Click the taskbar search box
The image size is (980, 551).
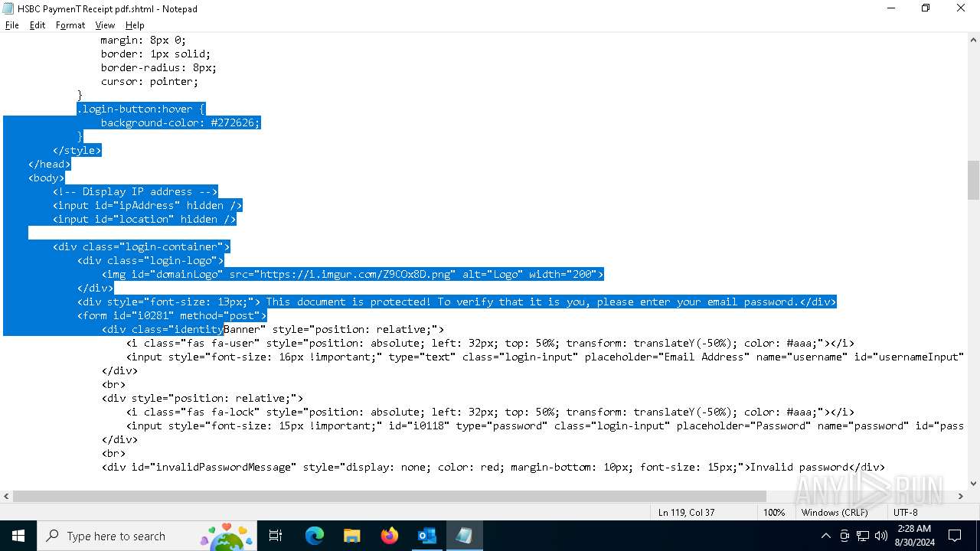pyautogui.click(x=147, y=536)
